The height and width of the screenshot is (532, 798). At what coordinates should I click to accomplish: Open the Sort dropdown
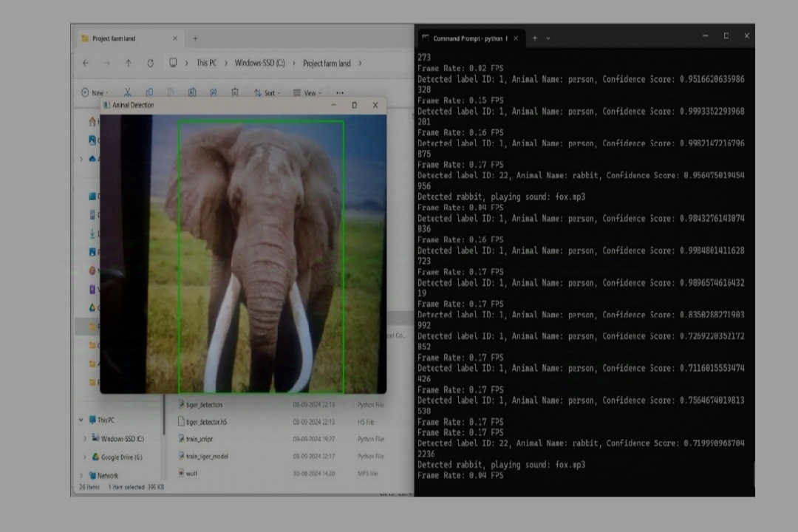pyautogui.click(x=267, y=92)
